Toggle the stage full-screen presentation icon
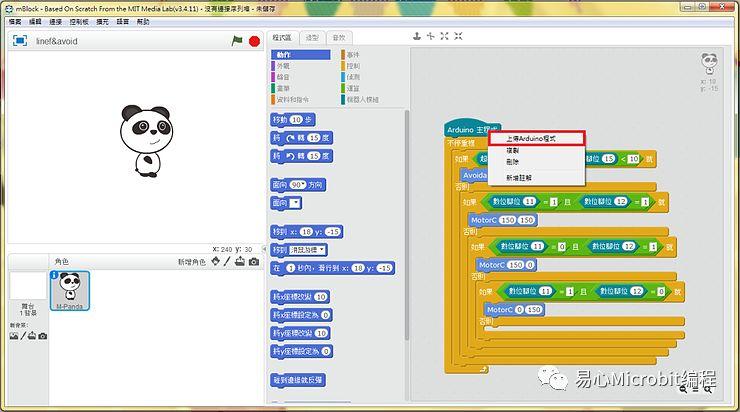Screen dimensions: 740x412 [x=20, y=41]
